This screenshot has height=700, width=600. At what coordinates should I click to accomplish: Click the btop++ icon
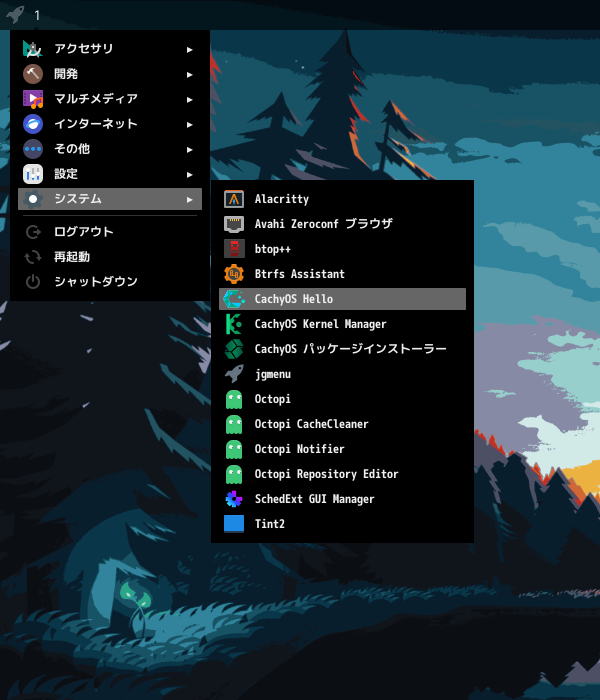[x=234, y=249]
